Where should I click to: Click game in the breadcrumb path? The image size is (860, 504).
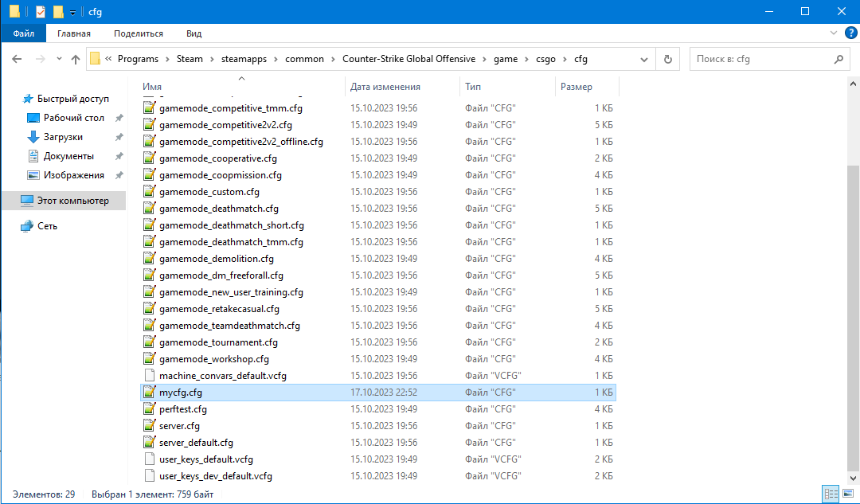coord(505,59)
